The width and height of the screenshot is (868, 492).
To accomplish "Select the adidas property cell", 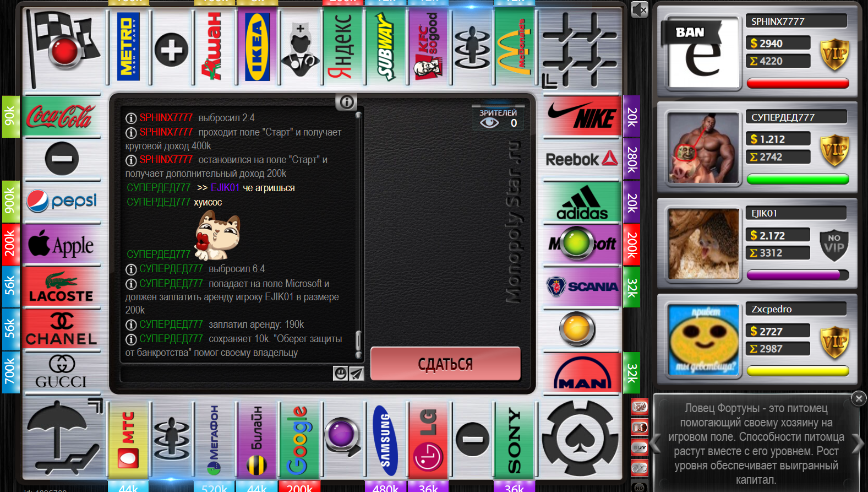I will click(x=582, y=202).
